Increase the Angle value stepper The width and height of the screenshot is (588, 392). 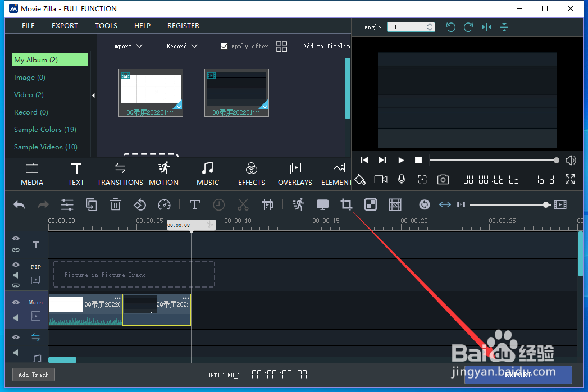430,25
